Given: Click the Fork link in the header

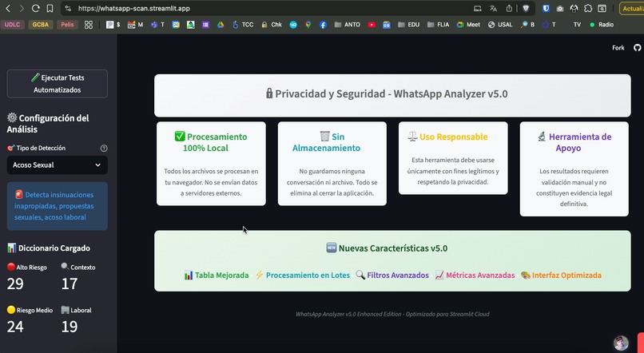Looking at the screenshot, I should click(618, 48).
